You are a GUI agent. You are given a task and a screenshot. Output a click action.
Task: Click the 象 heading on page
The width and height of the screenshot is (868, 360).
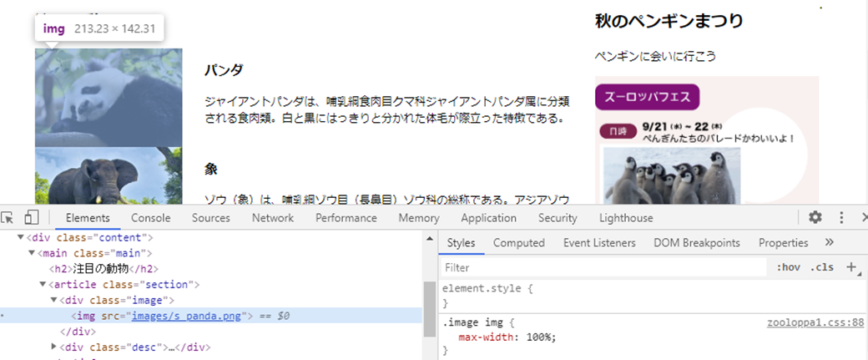(211, 169)
